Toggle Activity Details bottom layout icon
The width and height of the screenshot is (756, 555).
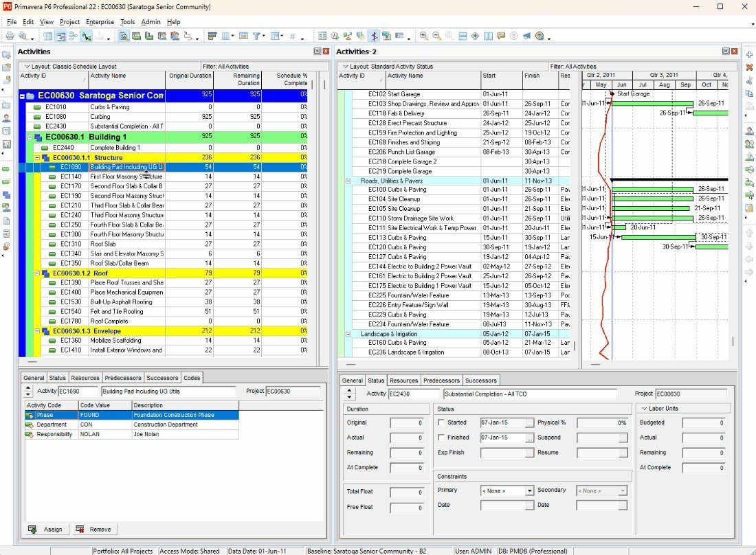click(124, 36)
